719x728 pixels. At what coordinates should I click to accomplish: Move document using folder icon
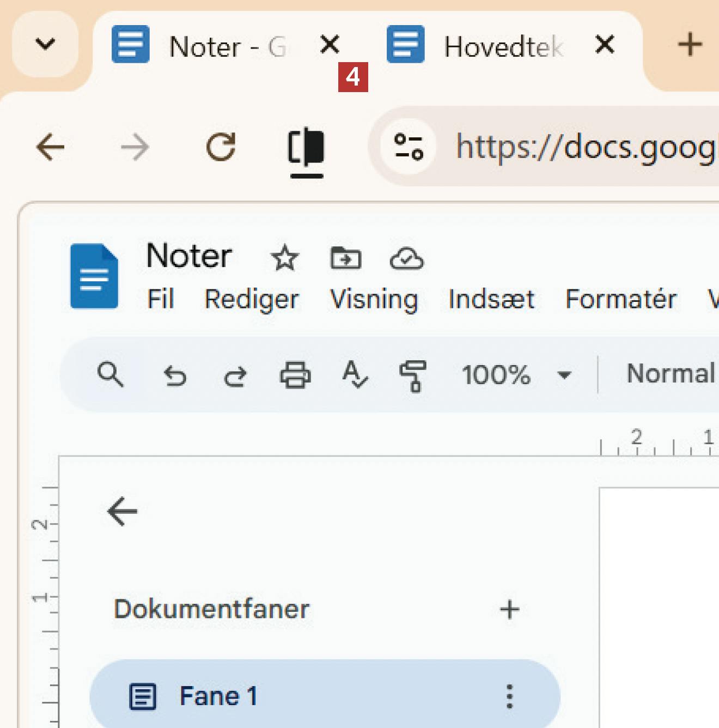click(x=345, y=258)
